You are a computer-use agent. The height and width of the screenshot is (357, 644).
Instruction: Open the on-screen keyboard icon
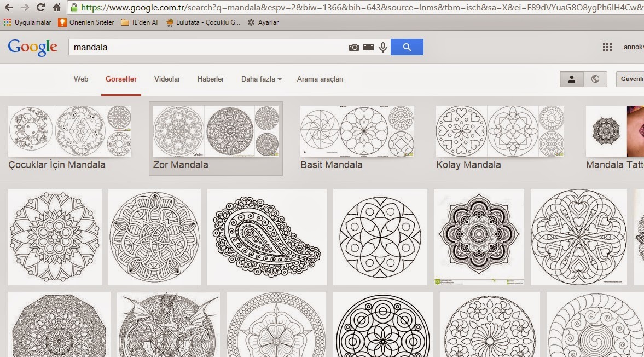(368, 48)
